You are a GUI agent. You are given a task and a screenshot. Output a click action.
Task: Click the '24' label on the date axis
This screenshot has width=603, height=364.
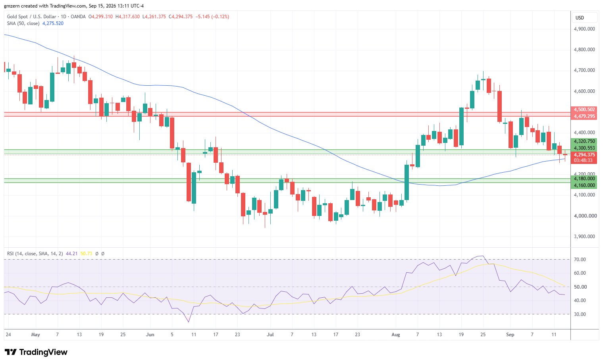[x=8, y=335]
